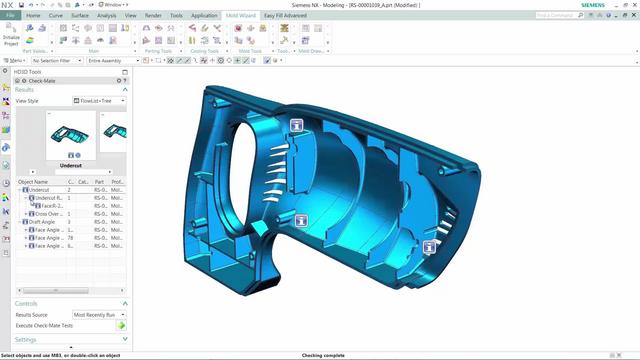Open the No Selection Filter dropdown
The height and width of the screenshot is (360, 640).
click(x=57, y=60)
